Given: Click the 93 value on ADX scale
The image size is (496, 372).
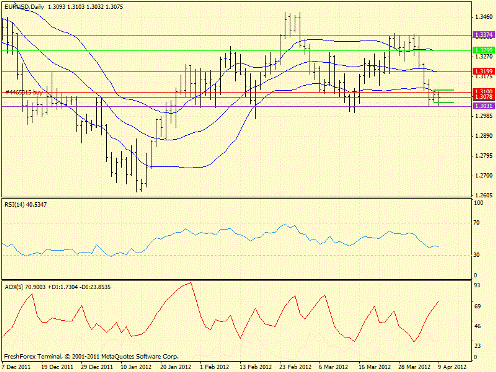Looking at the screenshot, I should coord(477,286).
